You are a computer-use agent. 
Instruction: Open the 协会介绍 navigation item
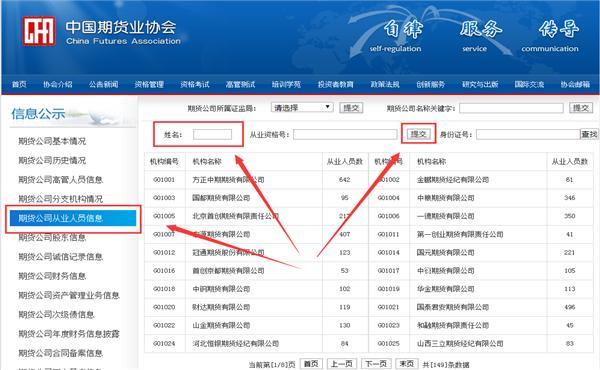pos(57,84)
